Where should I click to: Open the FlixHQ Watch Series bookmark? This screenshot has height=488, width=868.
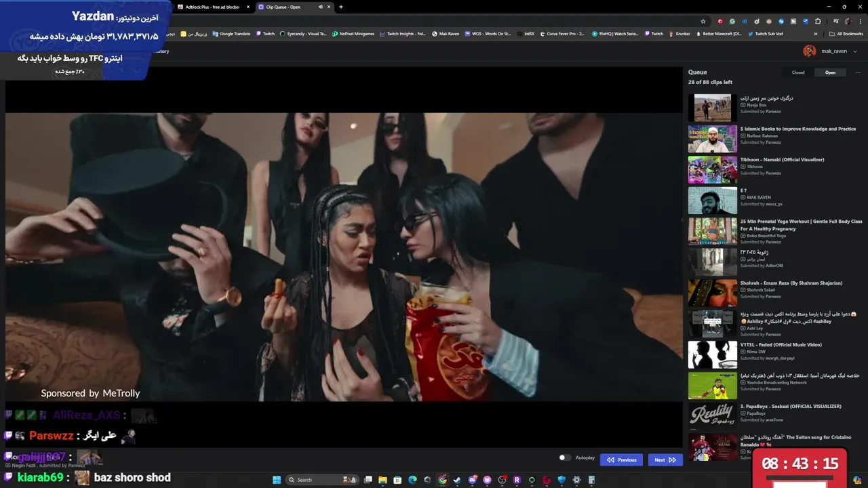(x=615, y=34)
